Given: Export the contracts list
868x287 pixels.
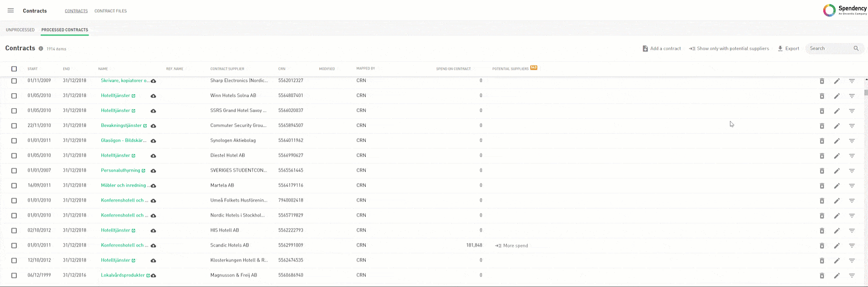Looking at the screenshot, I should (788, 48).
